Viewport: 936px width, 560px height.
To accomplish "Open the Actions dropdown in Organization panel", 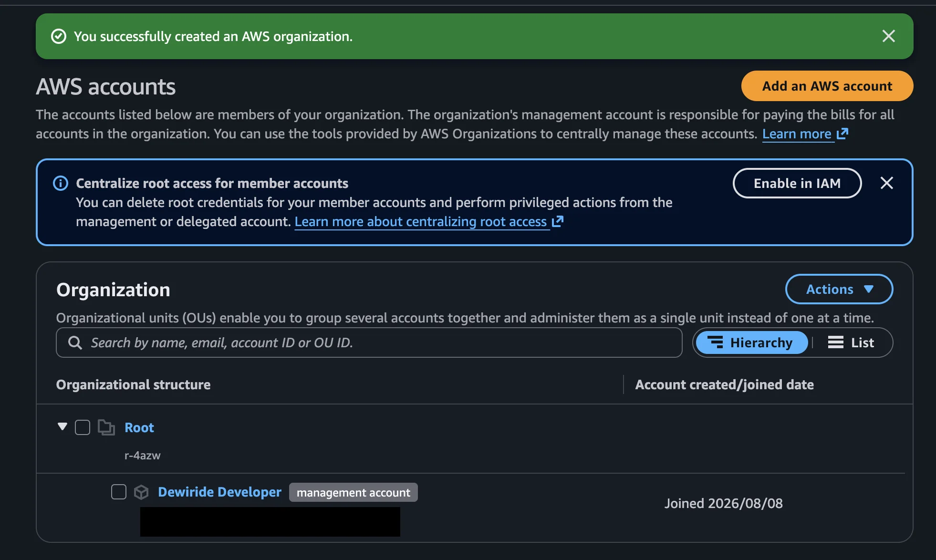I will [x=839, y=289].
